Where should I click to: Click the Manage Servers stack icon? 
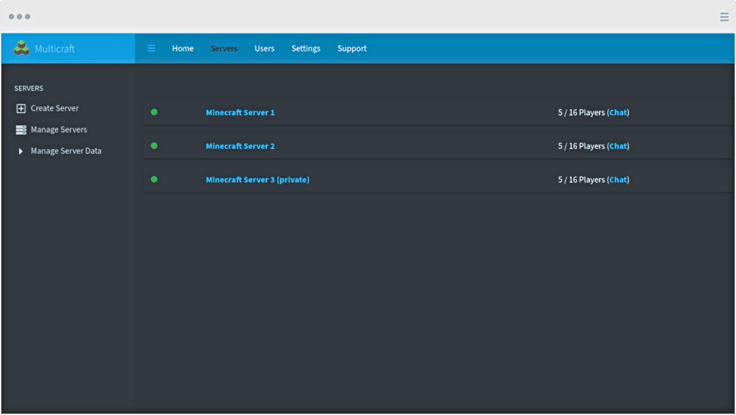tap(21, 130)
